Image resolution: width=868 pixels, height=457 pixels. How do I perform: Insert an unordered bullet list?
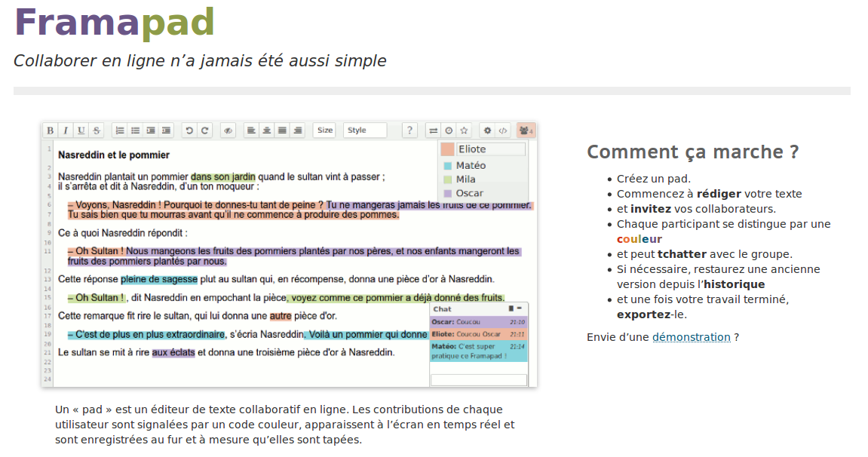[136, 130]
